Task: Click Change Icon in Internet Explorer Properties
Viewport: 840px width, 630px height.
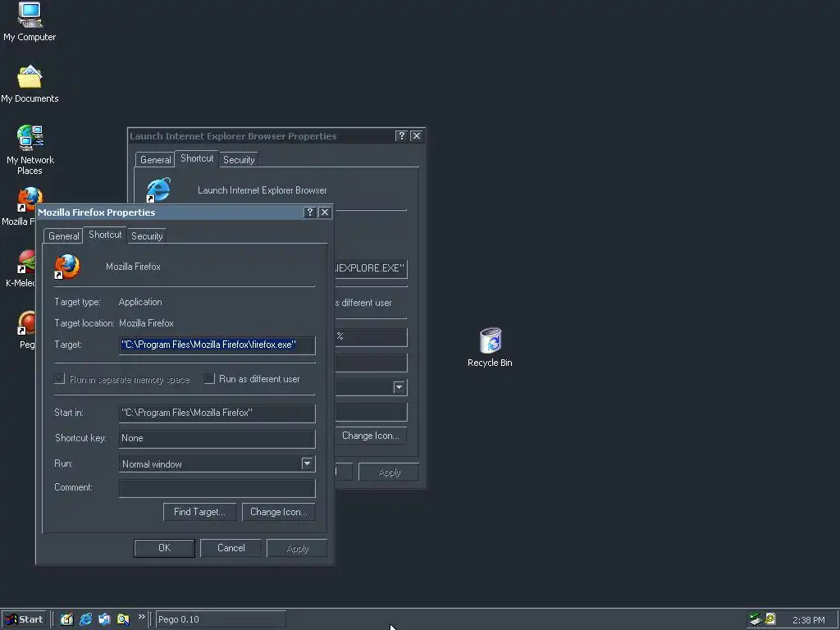Action: coord(371,436)
